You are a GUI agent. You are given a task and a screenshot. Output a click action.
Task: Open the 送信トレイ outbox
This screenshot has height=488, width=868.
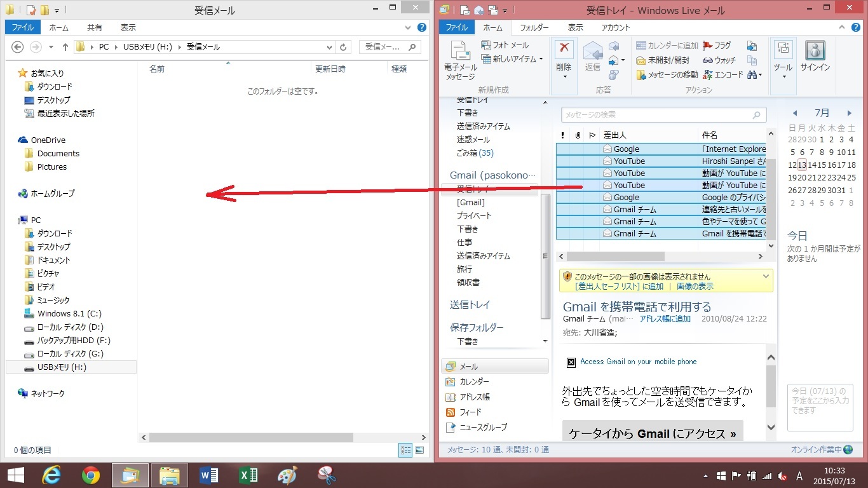pyautogui.click(x=470, y=304)
